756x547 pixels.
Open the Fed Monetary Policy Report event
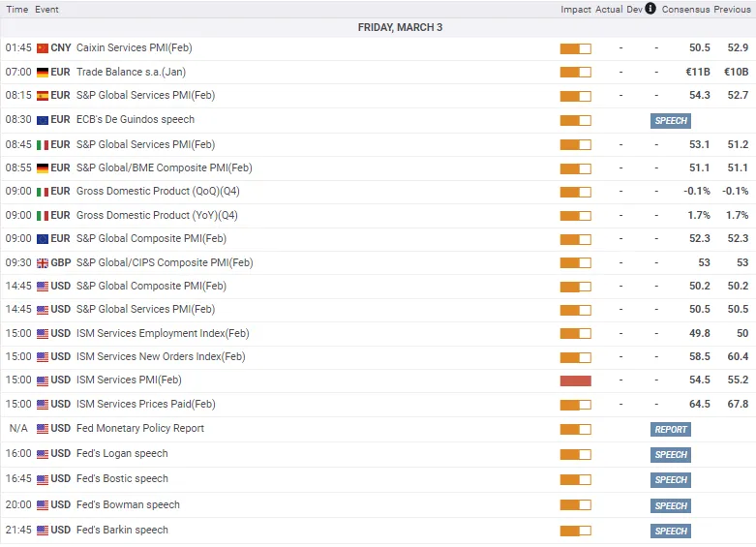pos(139,428)
